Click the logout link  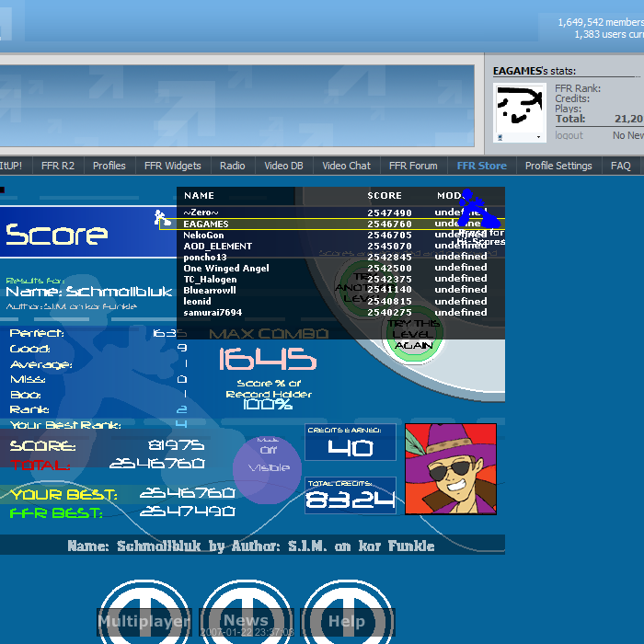(x=569, y=135)
